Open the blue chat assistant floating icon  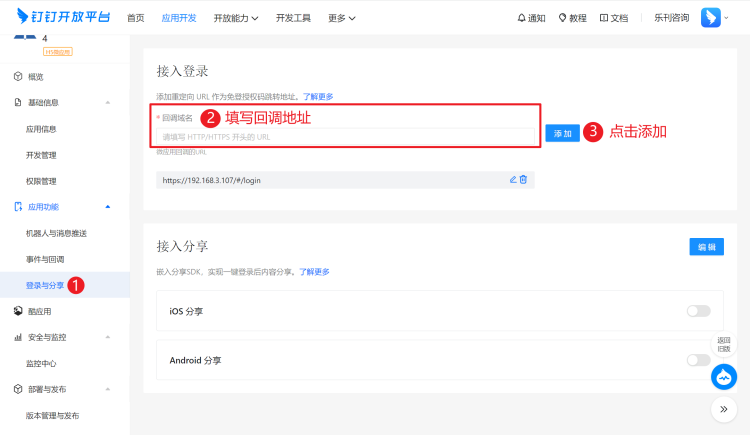coord(724,377)
